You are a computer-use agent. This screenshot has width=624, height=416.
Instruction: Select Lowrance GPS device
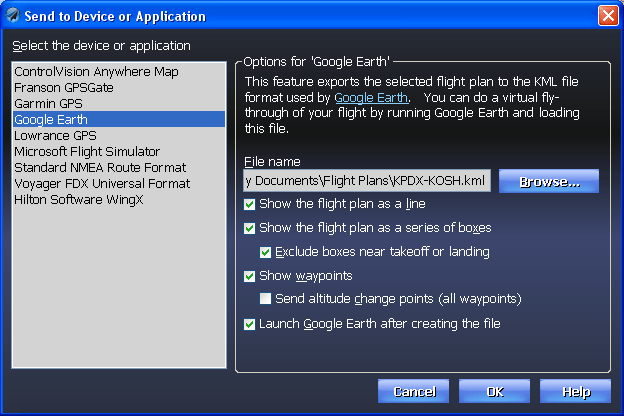[119, 135]
